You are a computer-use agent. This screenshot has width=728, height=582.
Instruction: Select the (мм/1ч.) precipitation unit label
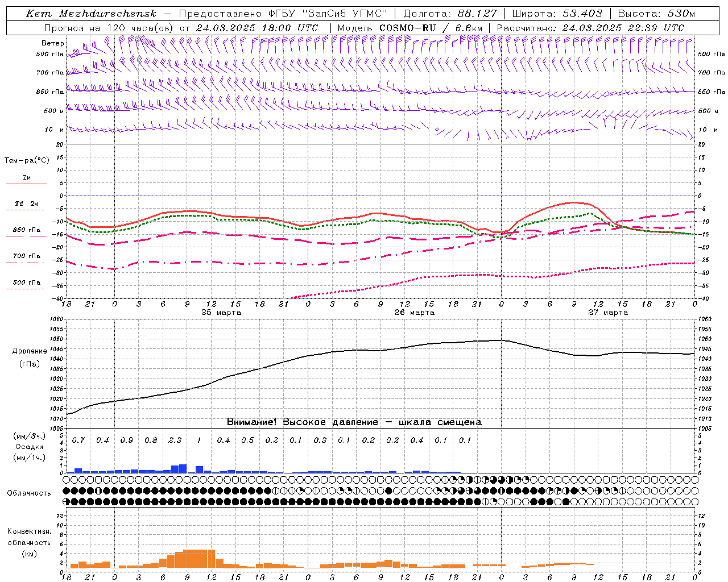30,458
